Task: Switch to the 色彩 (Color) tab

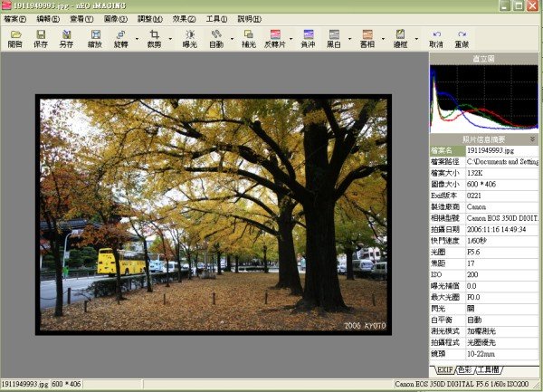Action: click(x=465, y=370)
